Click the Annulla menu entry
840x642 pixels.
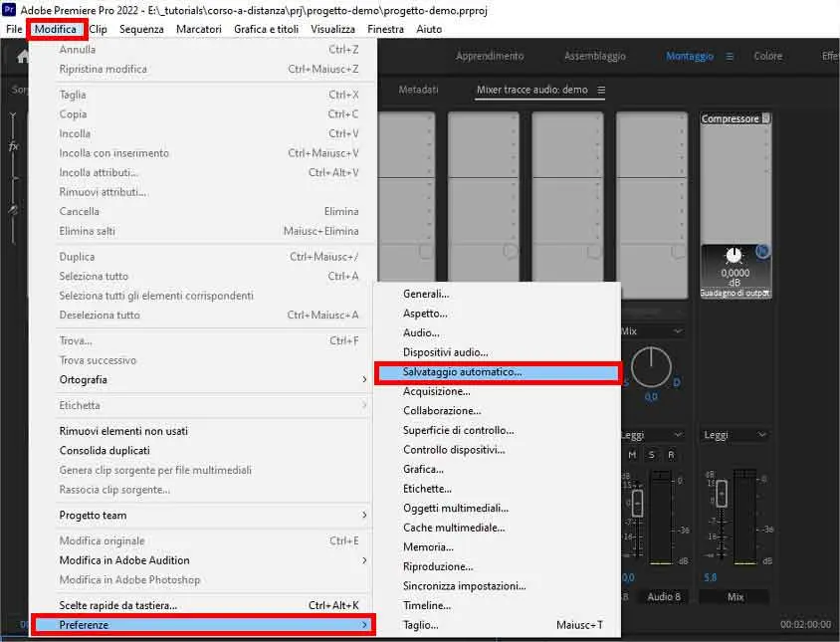203,50
